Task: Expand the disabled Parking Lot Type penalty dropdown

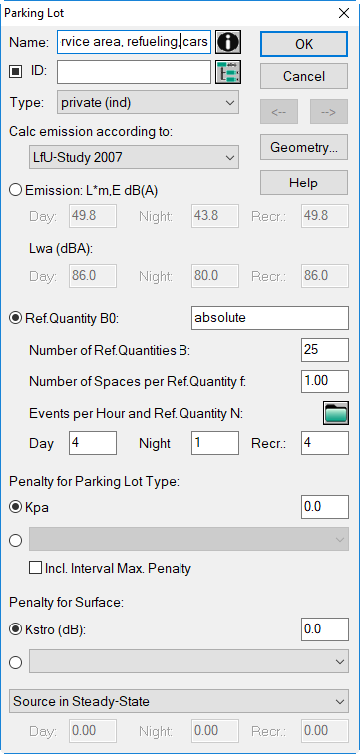Action: pos(189,540)
